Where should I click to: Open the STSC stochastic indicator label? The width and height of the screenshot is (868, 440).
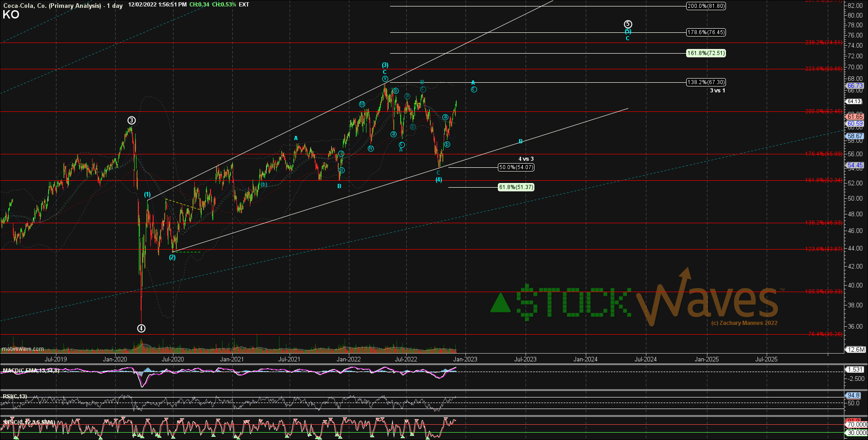(x=29, y=422)
